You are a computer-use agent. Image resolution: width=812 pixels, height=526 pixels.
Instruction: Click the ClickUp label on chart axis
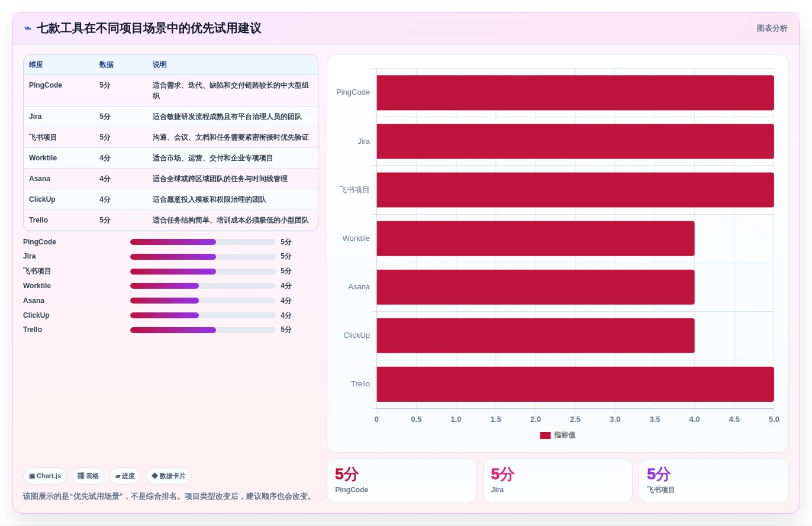pyautogui.click(x=356, y=335)
